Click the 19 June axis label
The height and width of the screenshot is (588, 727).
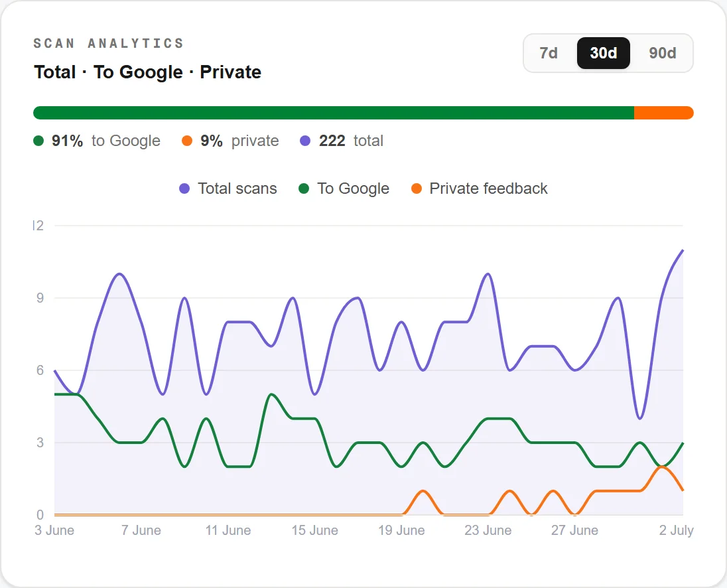coord(401,530)
